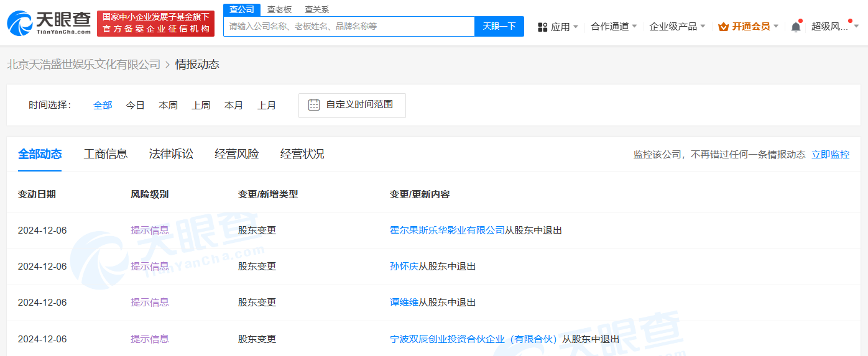Click the calendar icon for custom time range
This screenshot has width=868, height=356.
314,105
